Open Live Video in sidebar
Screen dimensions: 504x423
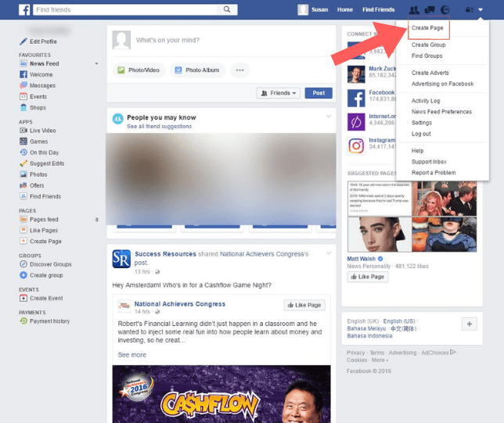click(x=42, y=130)
